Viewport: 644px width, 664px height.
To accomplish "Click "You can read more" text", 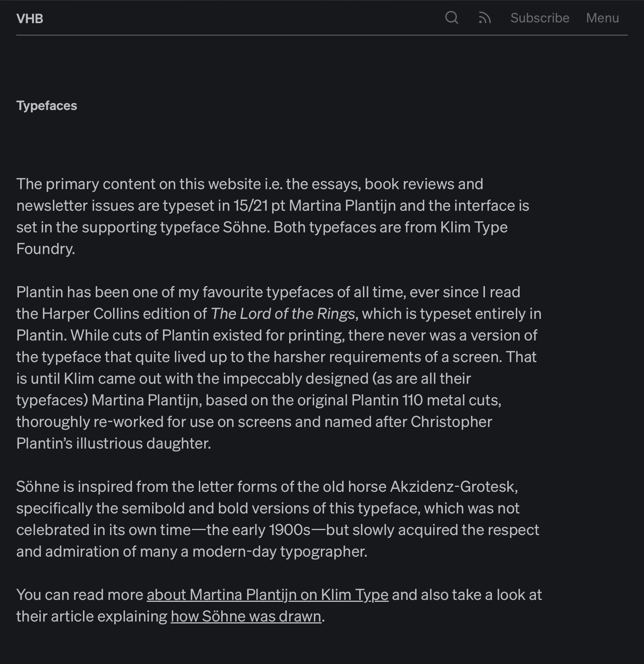I will pos(80,595).
